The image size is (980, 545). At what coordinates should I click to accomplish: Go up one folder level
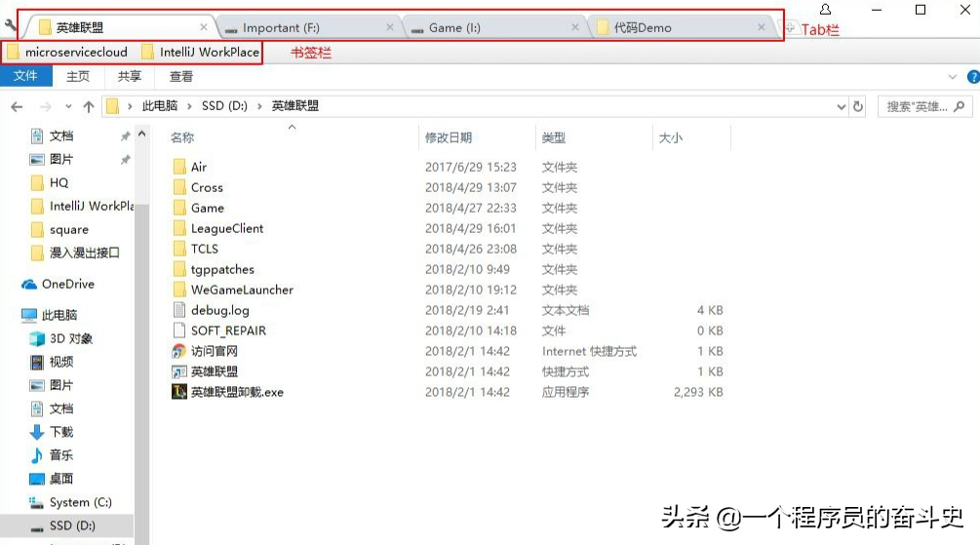[x=89, y=107]
